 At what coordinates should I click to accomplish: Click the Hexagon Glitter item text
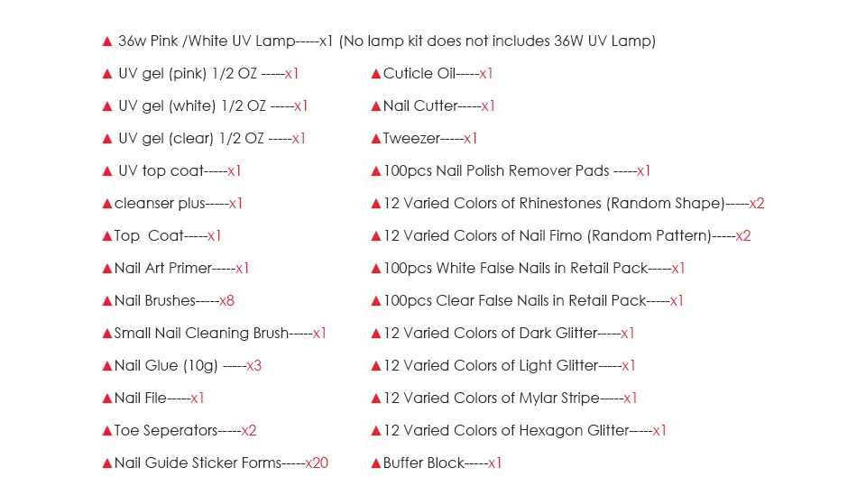click(506, 431)
